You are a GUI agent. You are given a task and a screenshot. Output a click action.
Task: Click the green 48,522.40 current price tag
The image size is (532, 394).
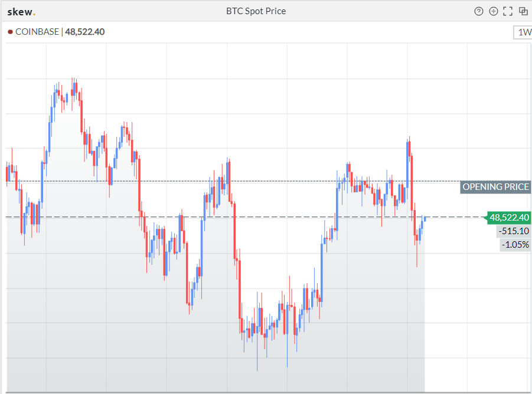pos(508,218)
